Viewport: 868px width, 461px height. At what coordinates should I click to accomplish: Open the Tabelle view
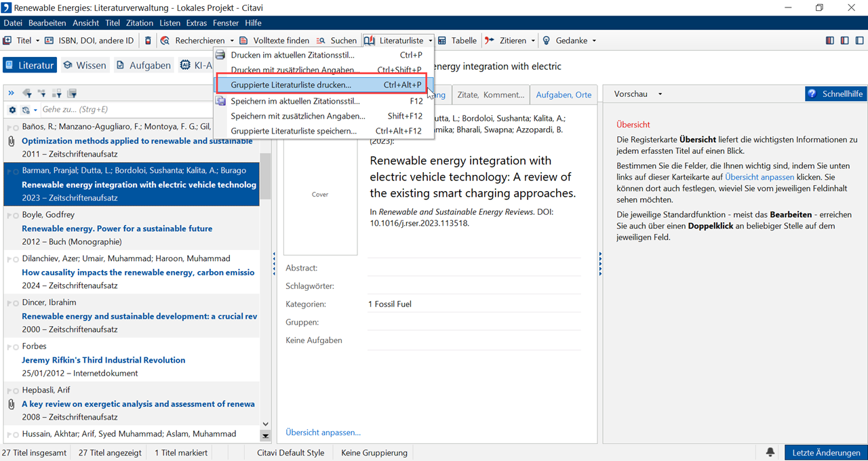[x=457, y=41]
